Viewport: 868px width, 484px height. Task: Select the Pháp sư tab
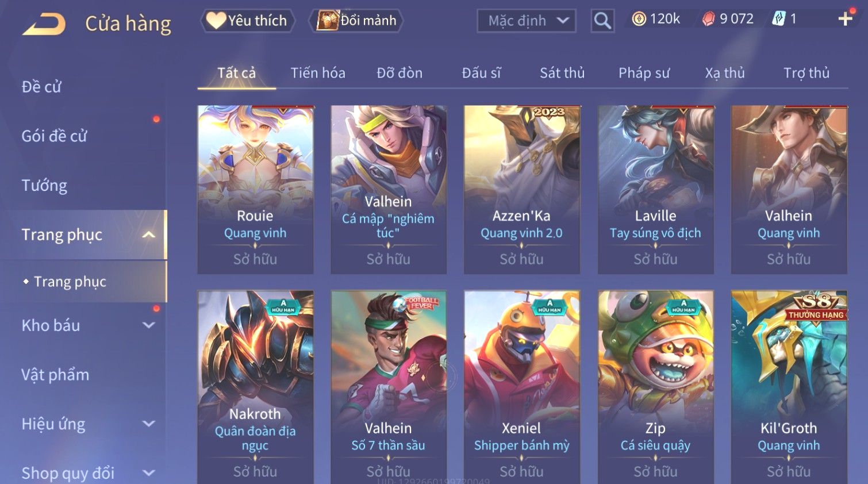click(644, 73)
